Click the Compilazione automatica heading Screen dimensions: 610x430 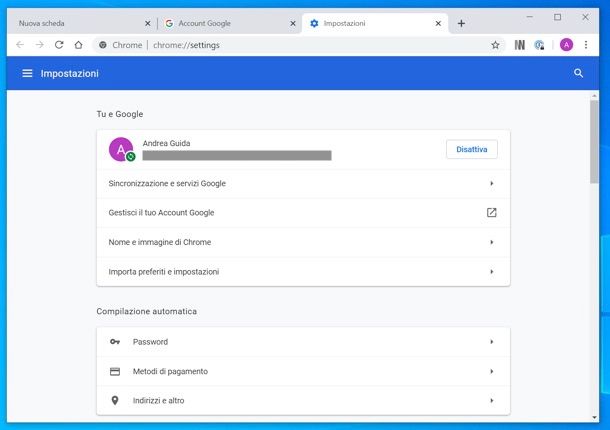[147, 311]
